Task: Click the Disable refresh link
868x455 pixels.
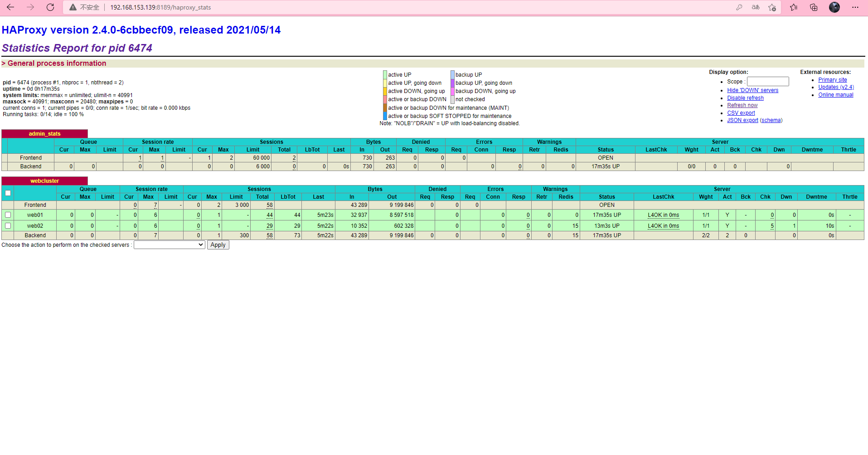Action: click(746, 98)
